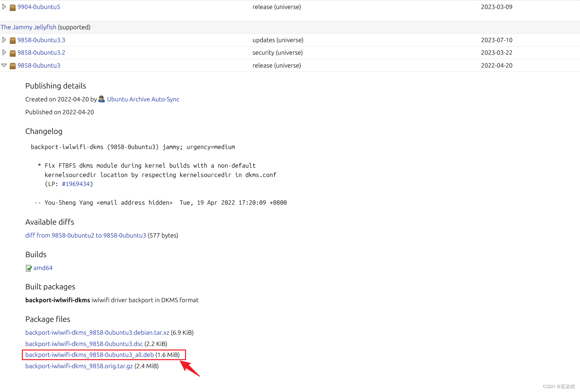Screen dimensions: 580x392
Task: Open diff from 9858-0ubuntu2 to 9858-0ubuntu3
Action: 86,235
